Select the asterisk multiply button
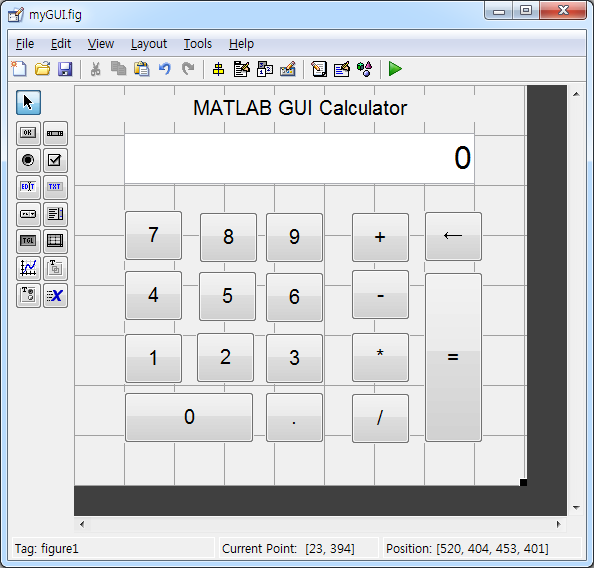The height and width of the screenshot is (568, 594). [380, 357]
